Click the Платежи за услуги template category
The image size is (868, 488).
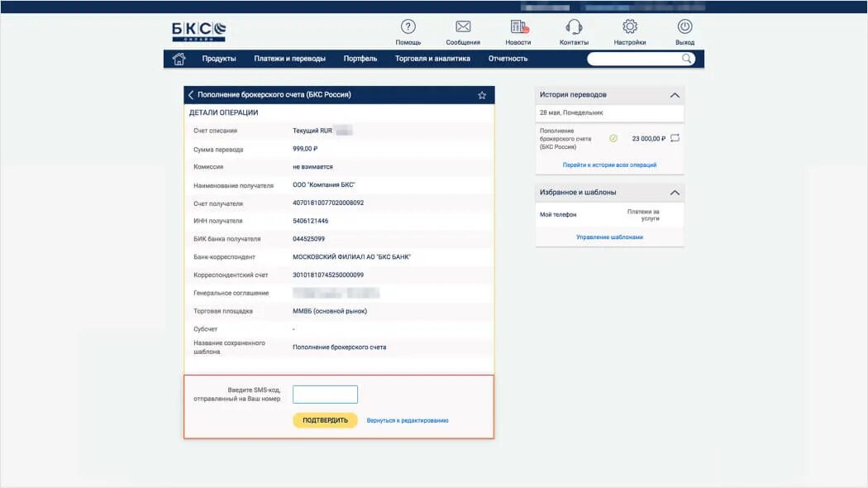[642, 215]
